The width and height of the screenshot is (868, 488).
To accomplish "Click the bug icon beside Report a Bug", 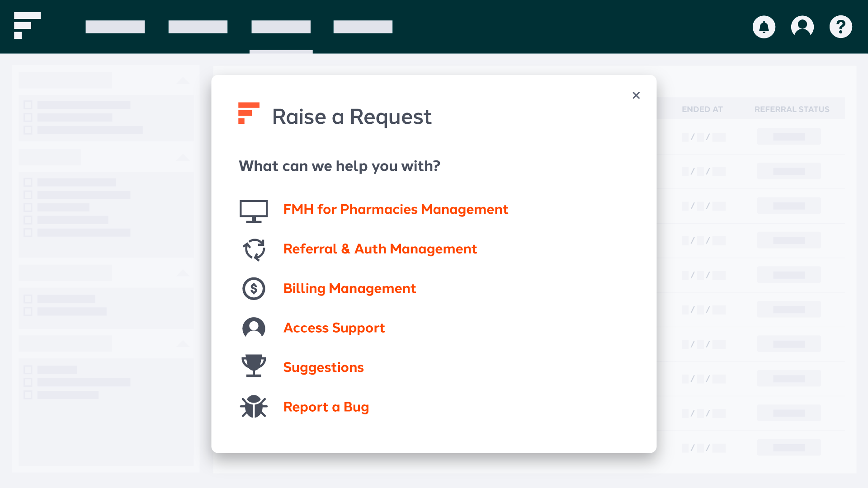I will [x=254, y=407].
